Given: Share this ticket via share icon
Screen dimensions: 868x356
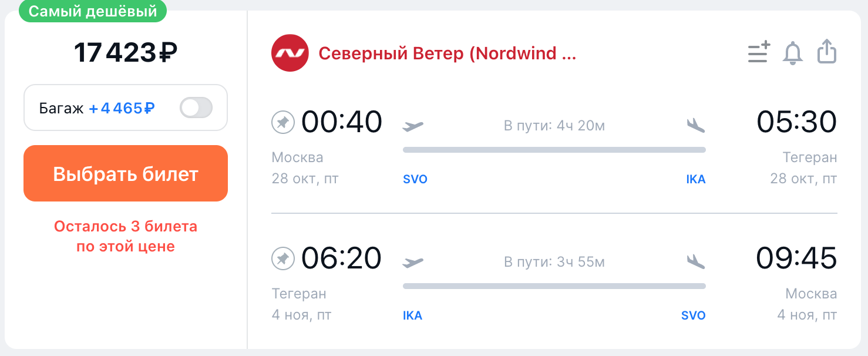Looking at the screenshot, I should click(x=827, y=52).
